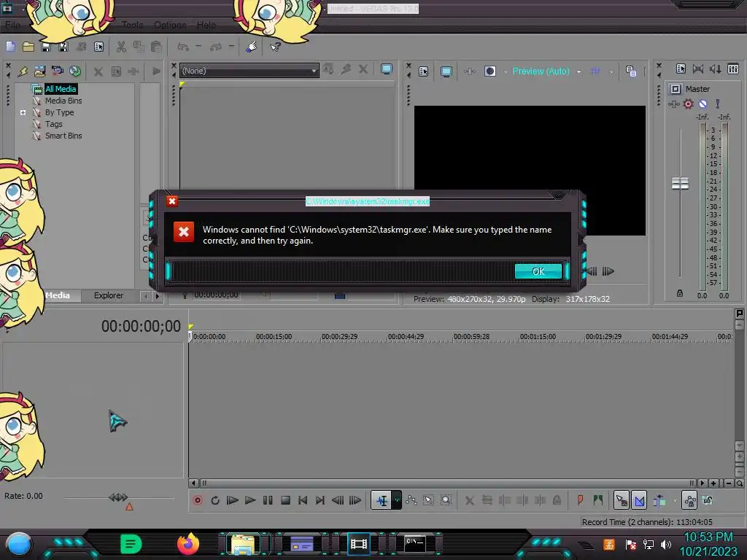Open Firefox from the taskbar
The height and width of the screenshot is (560, 747).
(x=187, y=544)
